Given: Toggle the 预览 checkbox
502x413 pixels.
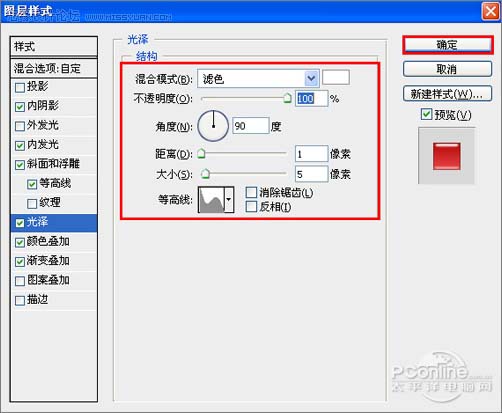Looking at the screenshot, I should 426,114.
